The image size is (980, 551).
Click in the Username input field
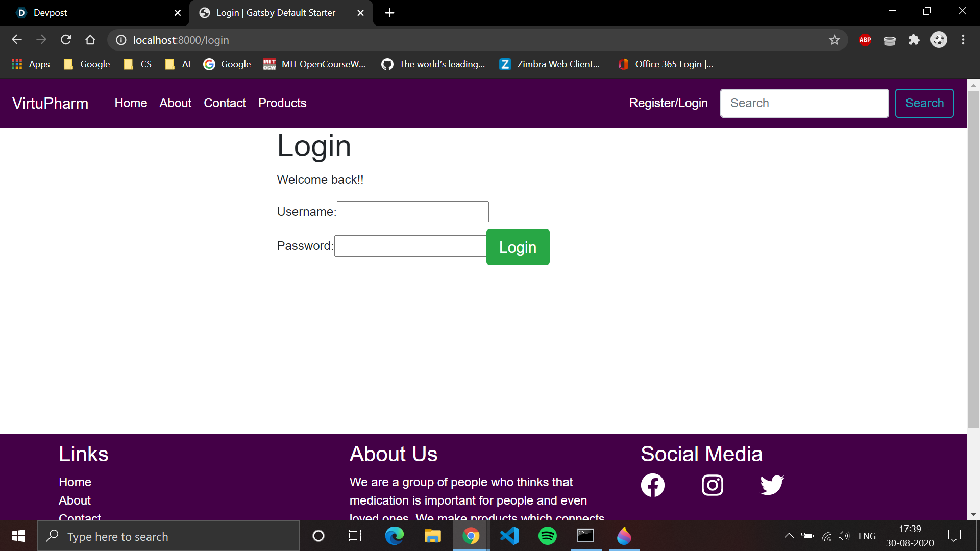(x=412, y=212)
